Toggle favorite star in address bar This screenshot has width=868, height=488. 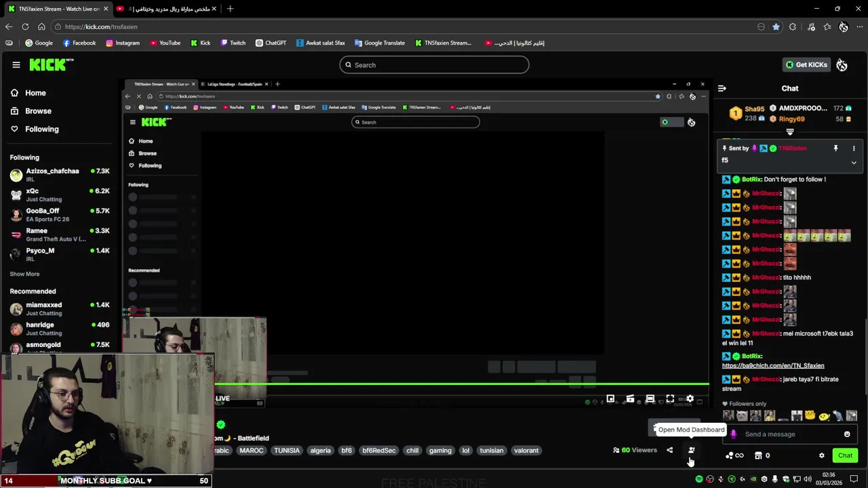(776, 26)
